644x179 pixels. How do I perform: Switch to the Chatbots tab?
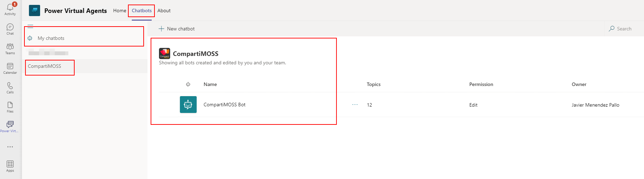click(142, 10)
